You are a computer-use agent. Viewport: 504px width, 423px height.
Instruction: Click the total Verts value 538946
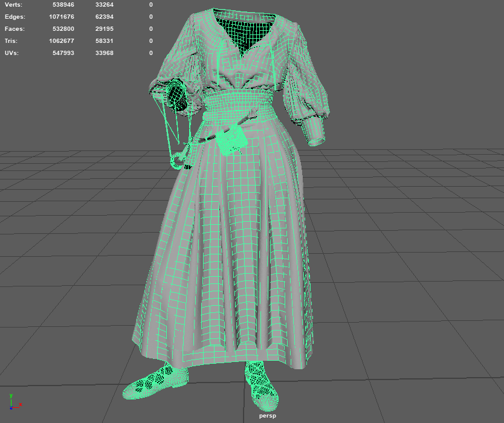coord(63,5)
